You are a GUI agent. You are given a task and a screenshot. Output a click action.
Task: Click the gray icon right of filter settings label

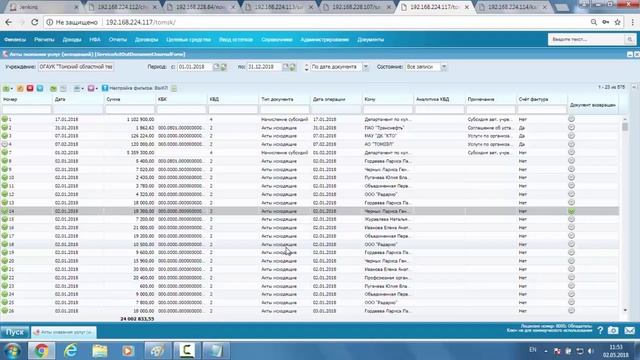[x=174, y=88]
